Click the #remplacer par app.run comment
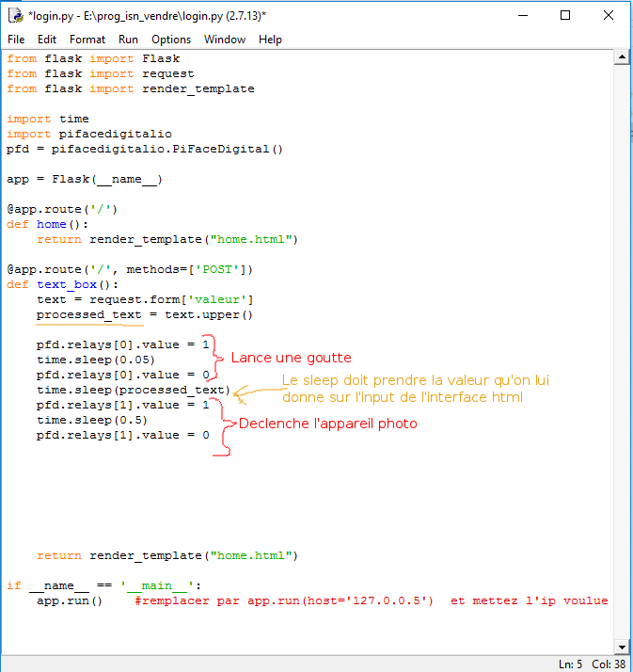The width and height of the screenshot is (633, 672). (x=282, y=600)
